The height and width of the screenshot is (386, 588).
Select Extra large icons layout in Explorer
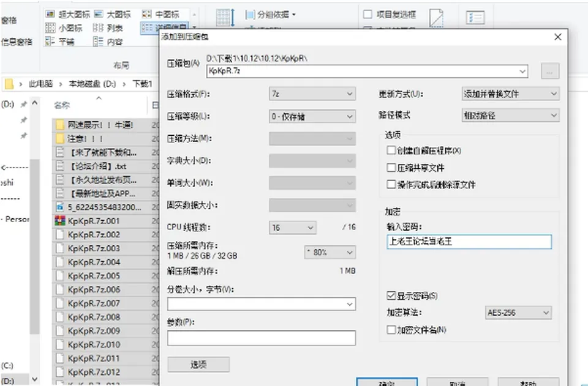(67, 14)
